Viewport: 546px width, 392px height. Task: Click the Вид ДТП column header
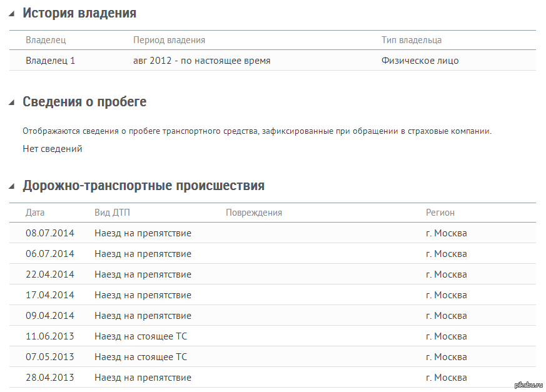(113, 213)
